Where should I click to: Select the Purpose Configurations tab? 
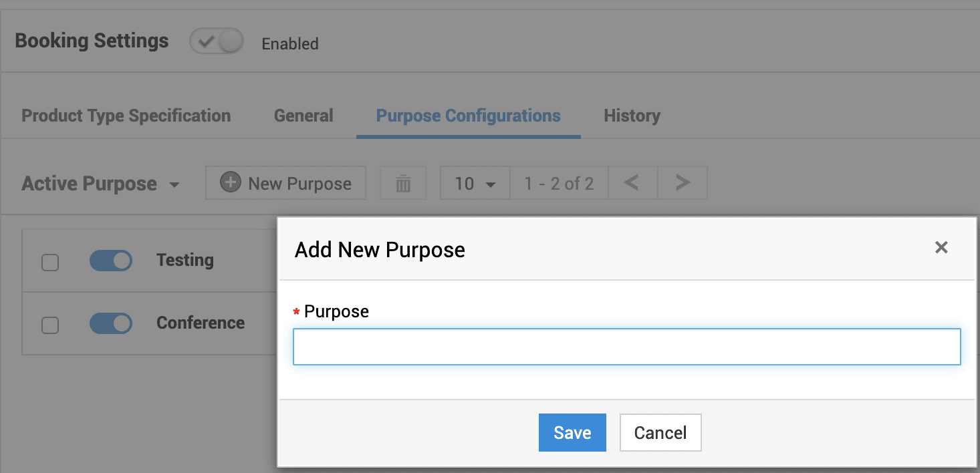click(x=468, y=116)
